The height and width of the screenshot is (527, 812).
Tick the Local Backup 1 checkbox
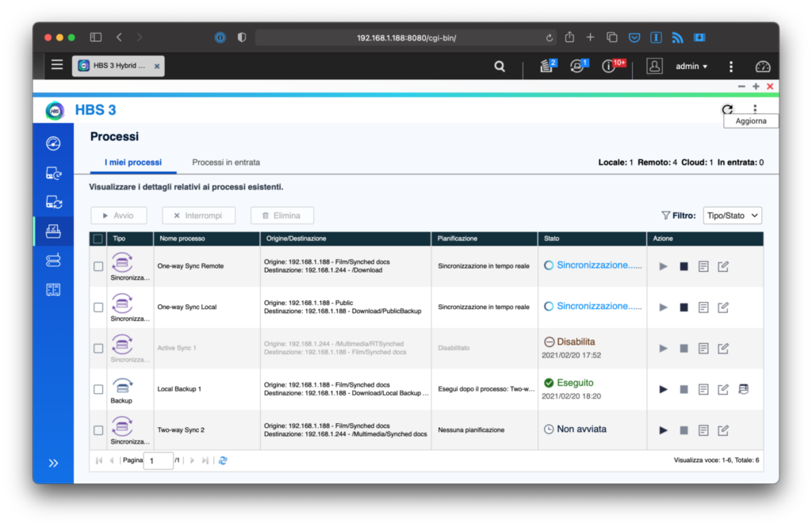pos(98,389)
